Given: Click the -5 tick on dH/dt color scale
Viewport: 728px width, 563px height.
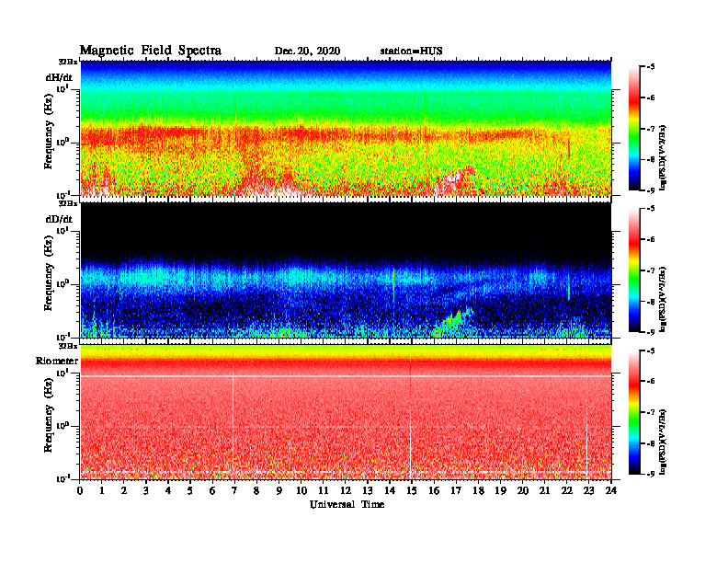Looking at the screenshot, I should [x=652, y=67].
